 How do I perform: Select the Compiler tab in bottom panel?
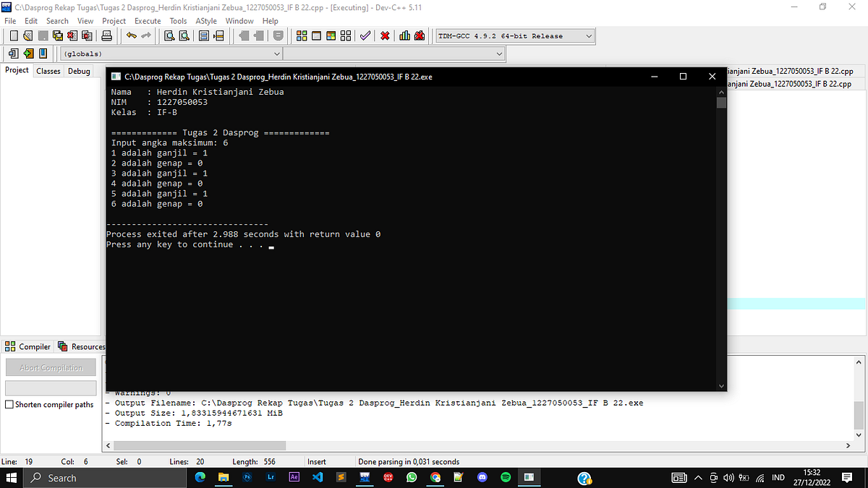click(x=29, y=346)
